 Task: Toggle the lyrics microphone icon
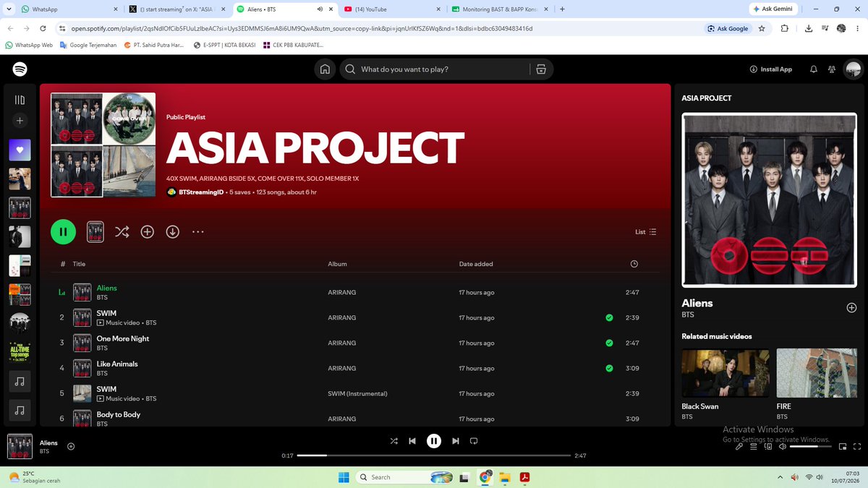coord(739,447)
